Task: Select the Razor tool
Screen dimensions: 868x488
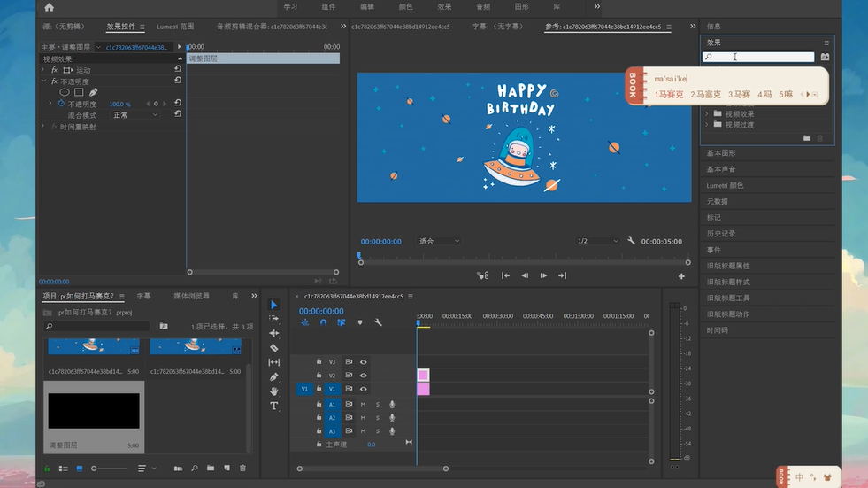Action: (x=274, y=348)
